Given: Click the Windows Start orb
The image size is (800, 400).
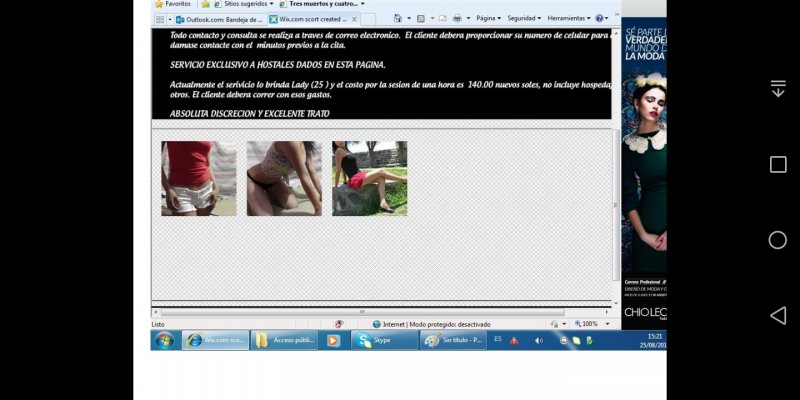Looking at the screenshot, I should click(x=165, y=340).
